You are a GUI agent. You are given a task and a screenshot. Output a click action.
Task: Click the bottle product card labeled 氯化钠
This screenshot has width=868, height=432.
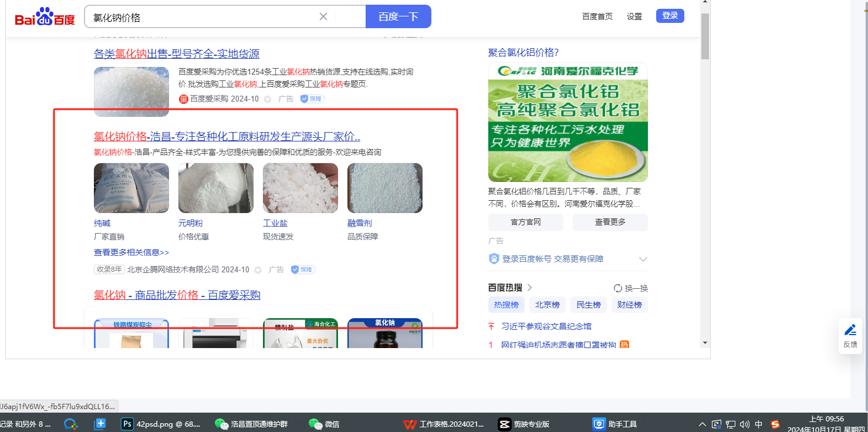385,333
